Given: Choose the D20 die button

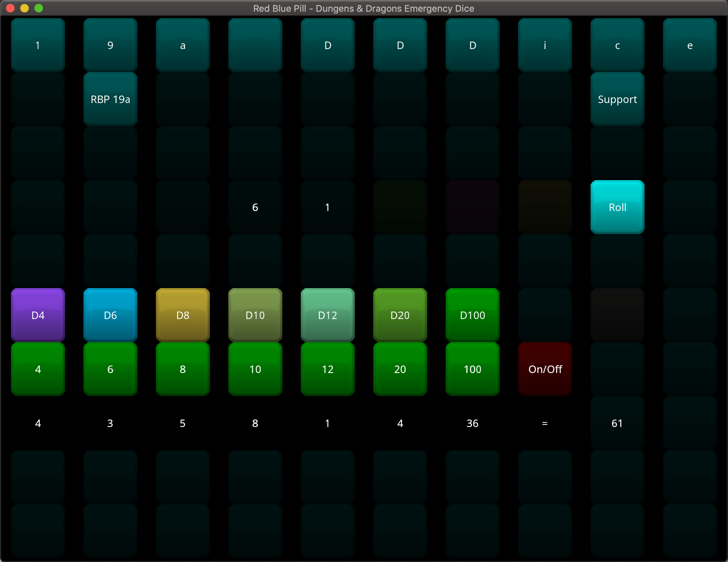Looking at the screenshot, I should (400, 315).
